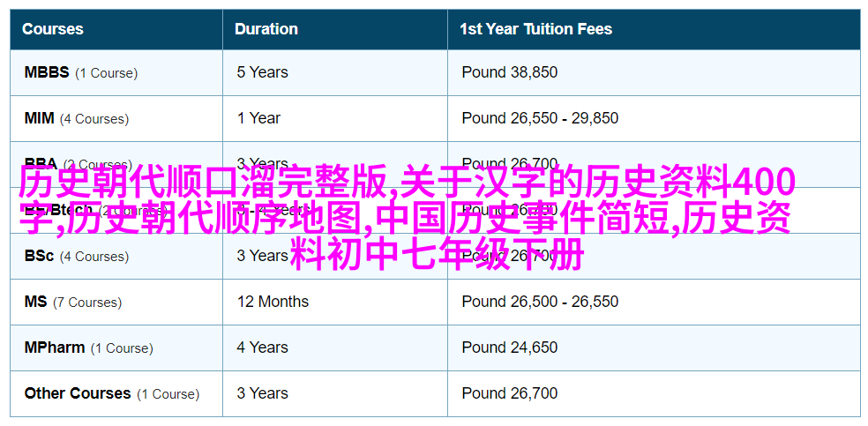868x426 pixels.
Task: Click the Courses column header
Action: 52,28
